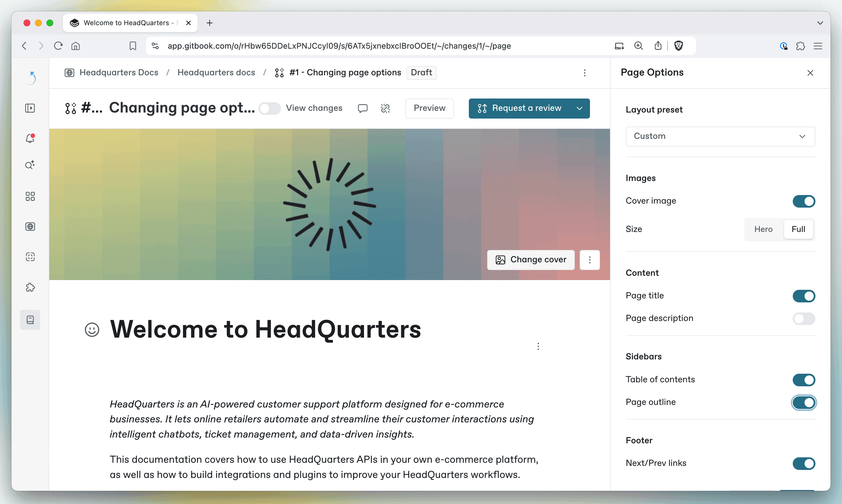Click the Draft status badge

[x=421, y=73]
